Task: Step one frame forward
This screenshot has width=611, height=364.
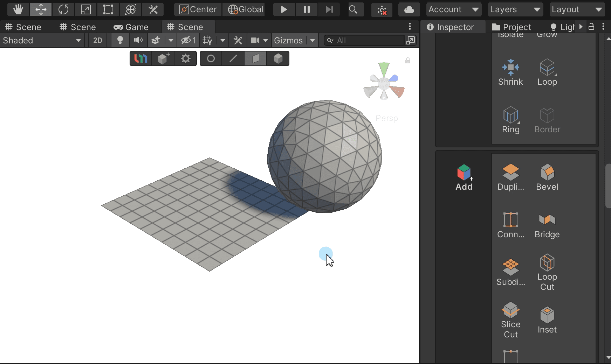Action: 329,9
